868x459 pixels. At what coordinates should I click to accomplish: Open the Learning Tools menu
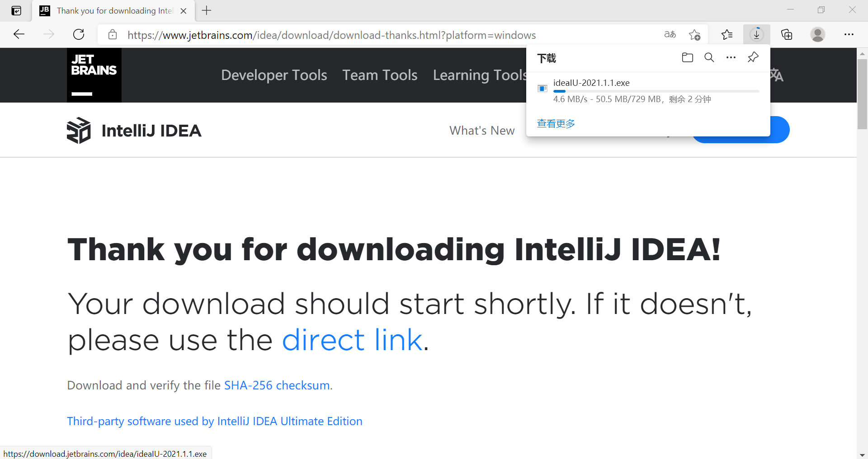tap(480, 75)
